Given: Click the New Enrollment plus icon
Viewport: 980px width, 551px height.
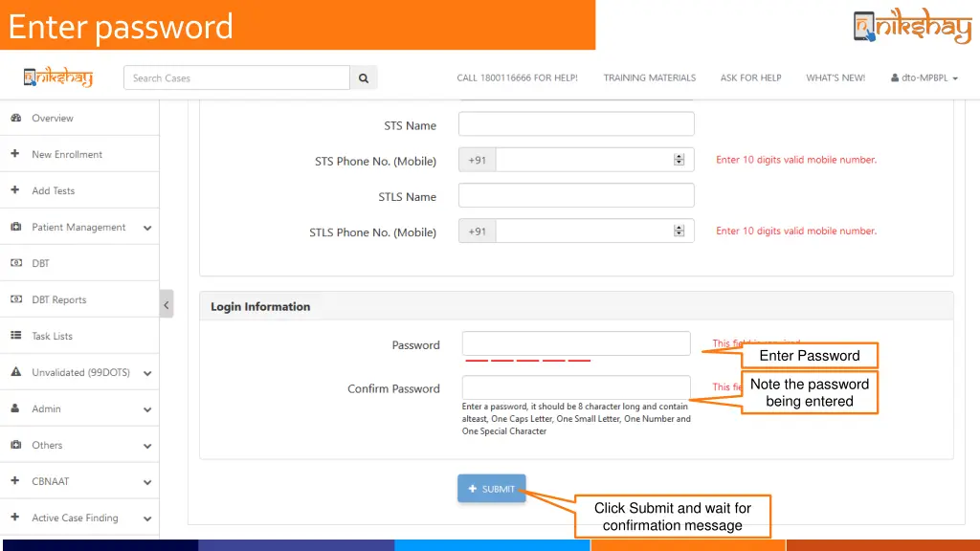Looking at the screenshot, I should (x=15, y=154).
